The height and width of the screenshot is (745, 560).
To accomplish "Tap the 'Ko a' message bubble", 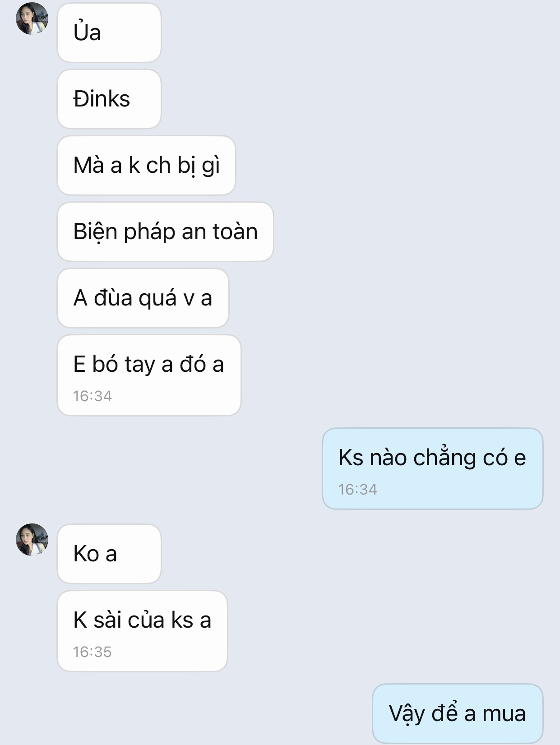I will (x=109, y=554).
